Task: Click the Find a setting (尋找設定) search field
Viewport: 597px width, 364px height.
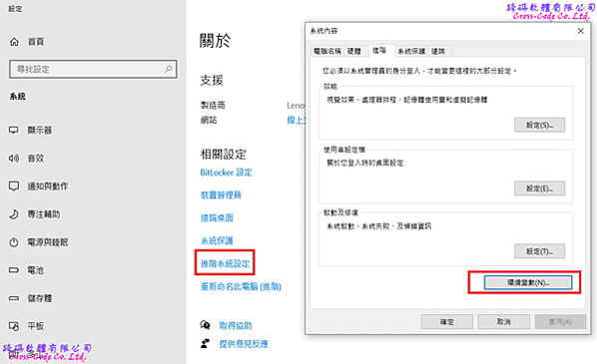Action: [x=93, y=69]
